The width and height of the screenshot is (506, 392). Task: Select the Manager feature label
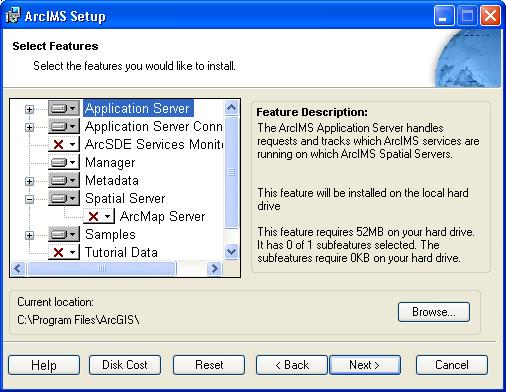pyautogui.click(x=110, y=162)
